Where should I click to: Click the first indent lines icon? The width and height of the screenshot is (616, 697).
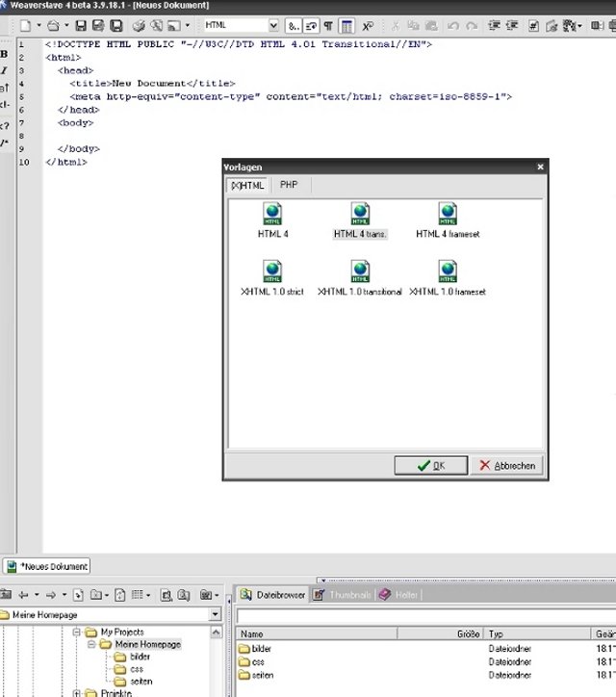[494, 26]
